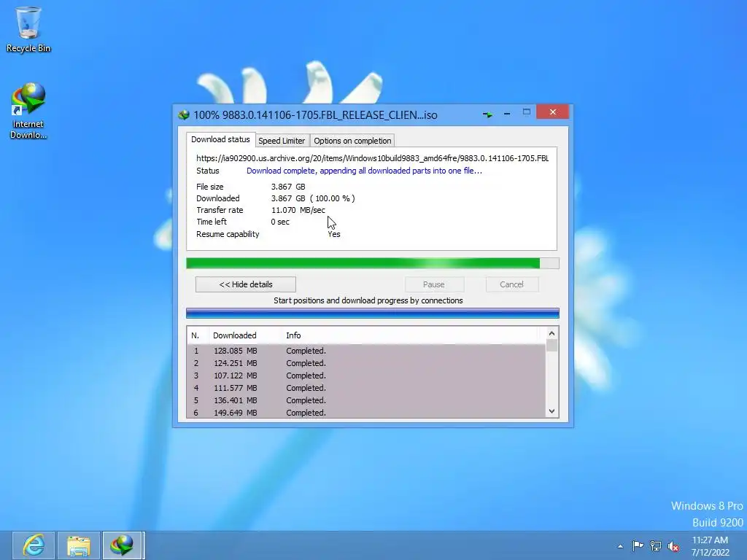
Task: Click the 11.070 MB/sec transfer rate value
Action: tap(298, 210)
